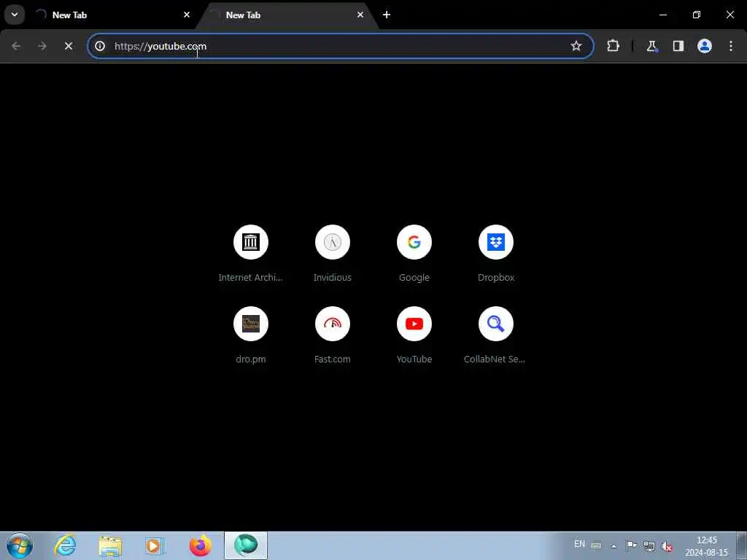747x560 pixels.
Task: Click the Show desktop strip
Action: [742, 545]
